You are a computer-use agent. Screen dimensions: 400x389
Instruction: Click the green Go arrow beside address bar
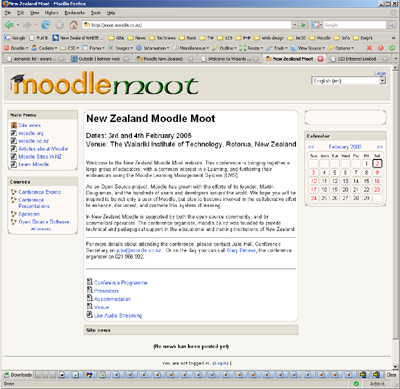point(303,25)
